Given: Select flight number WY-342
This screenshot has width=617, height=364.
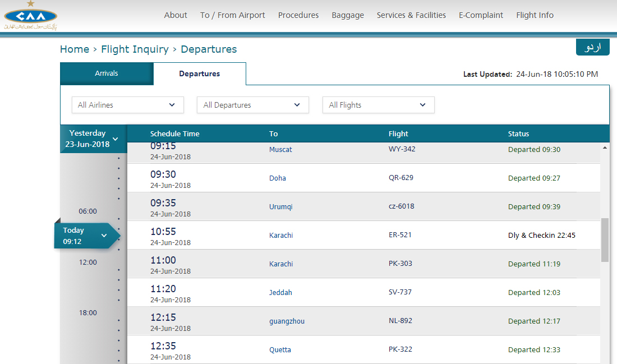Looking at the screenshot, I should coord(402,149).
